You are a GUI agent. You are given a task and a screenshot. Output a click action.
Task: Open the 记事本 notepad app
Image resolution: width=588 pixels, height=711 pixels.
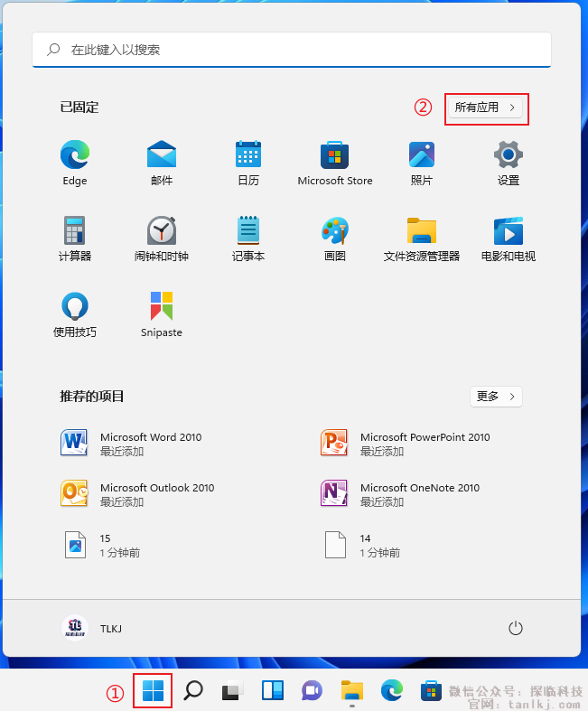click(248, 239)
